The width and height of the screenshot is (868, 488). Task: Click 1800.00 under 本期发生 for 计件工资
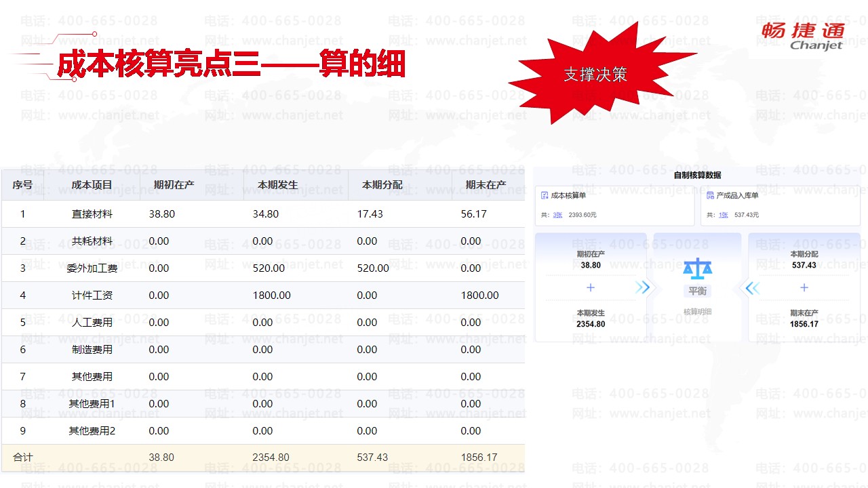(x=272, y=296)
